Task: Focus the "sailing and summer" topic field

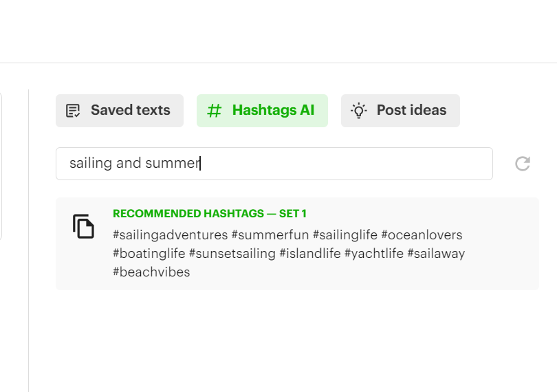Action: click(x=274, y=164)
